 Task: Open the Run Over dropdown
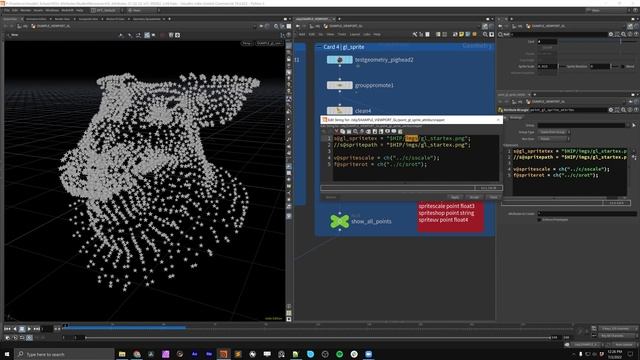[553, 139]
